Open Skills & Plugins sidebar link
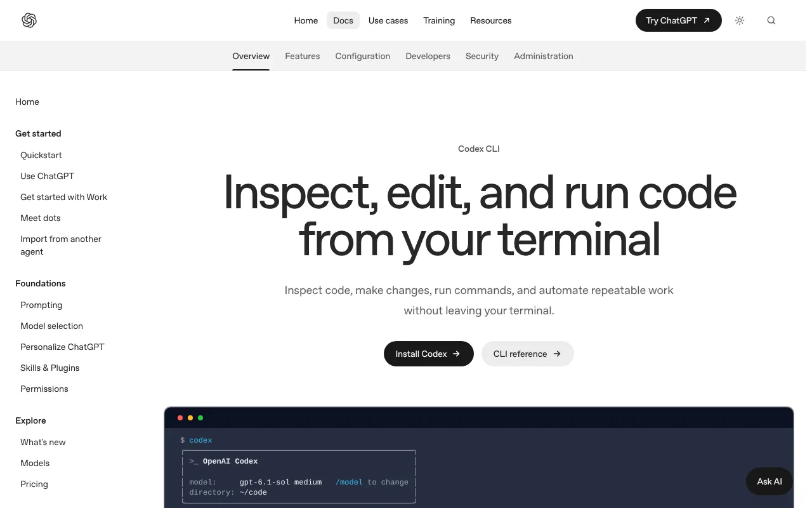The width and height of the screenshot is (812, 508). pos(50,368)
